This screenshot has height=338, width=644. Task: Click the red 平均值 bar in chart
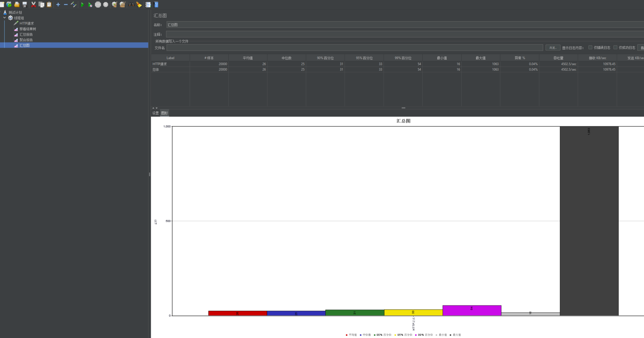238,313
